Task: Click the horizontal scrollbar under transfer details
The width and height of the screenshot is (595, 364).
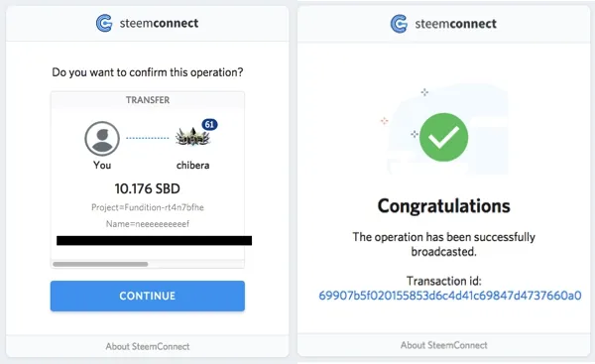Action: click(x=100, y=264)
